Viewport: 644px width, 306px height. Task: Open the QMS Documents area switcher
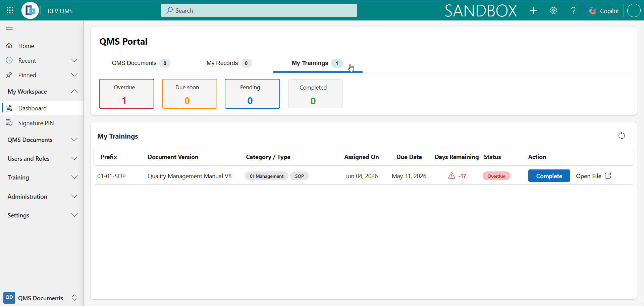(42, 298)
